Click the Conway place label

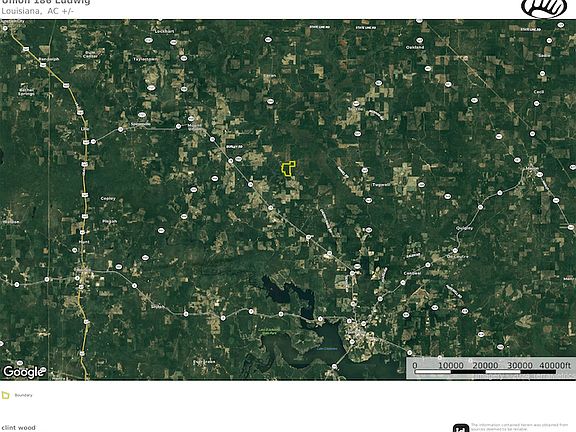click(x=412, y=273)
